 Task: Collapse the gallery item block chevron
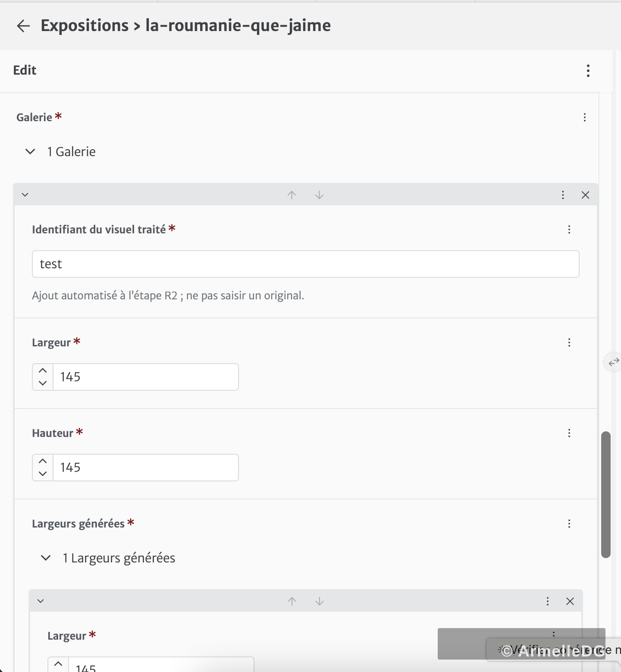25,195
